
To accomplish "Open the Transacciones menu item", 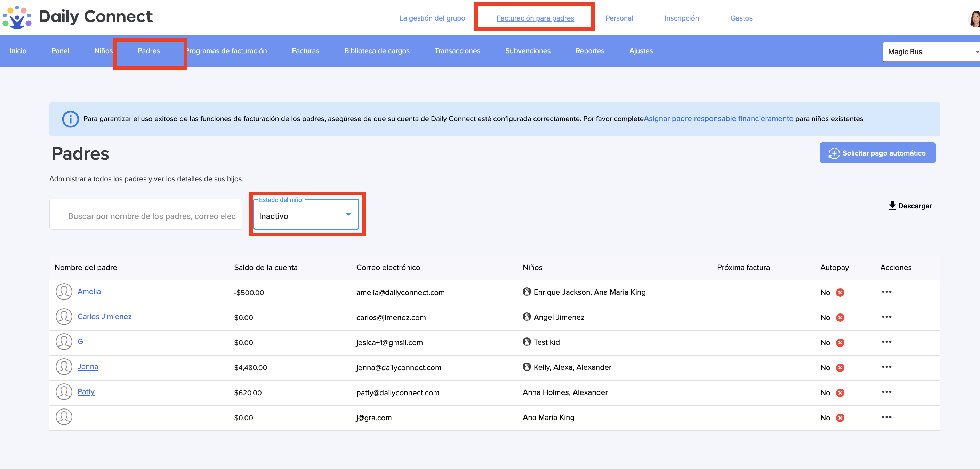I will [x=457, y=51].
